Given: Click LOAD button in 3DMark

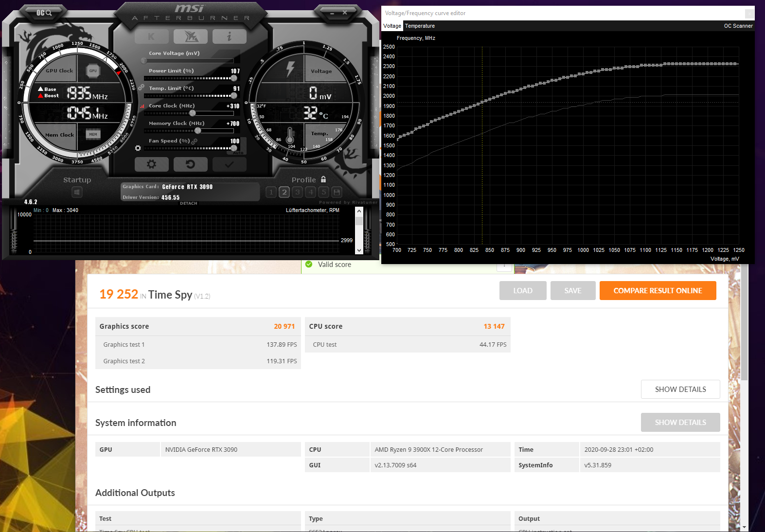Looking at the screenshot, I should 523,291.
